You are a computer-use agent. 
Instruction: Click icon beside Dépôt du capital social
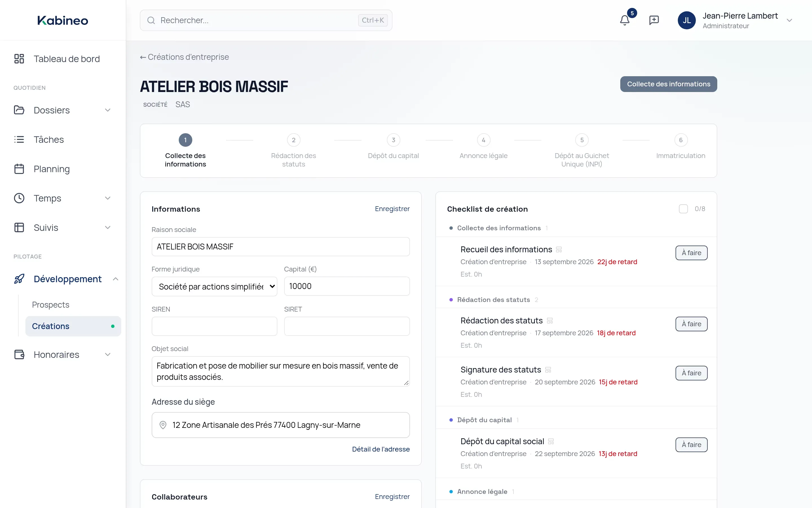551,441
